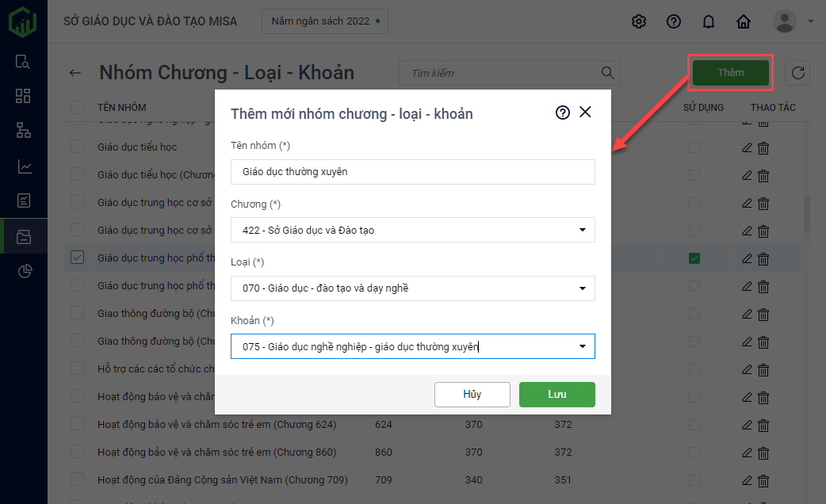Open the line chart sidebar icon
826x504 pixels.
tap(23, 166)
